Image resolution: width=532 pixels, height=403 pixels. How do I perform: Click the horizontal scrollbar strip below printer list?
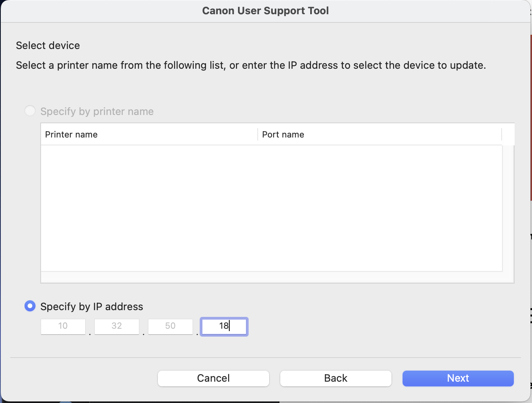pyautogui.click(x=271, y=277)
